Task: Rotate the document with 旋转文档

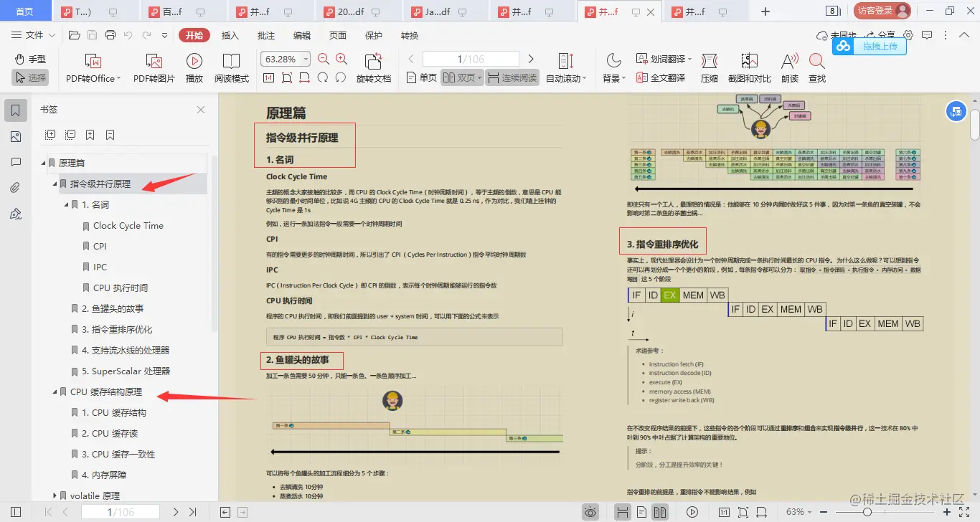Action: (373, 67)
